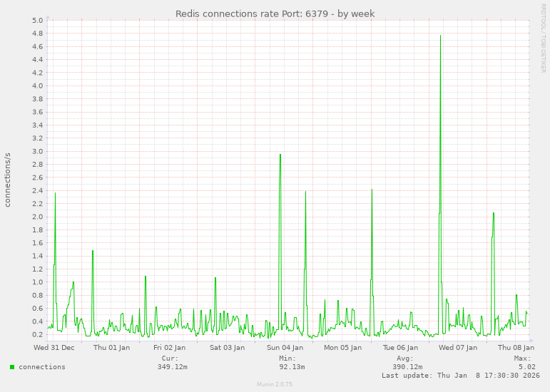The image size is (550, 392).
Task: Click the 'Tue 06 Jan' x-axis label
Action: pos(400,348)
